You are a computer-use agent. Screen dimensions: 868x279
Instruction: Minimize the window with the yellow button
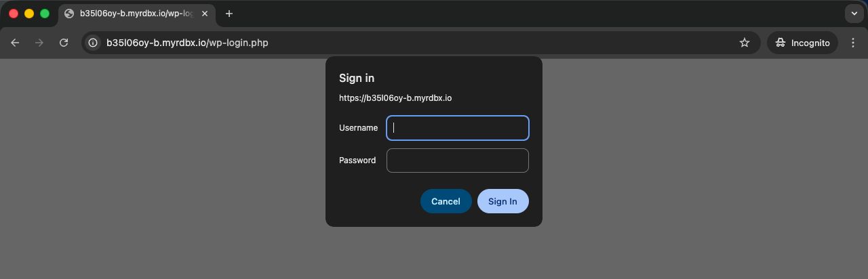pyautogui.click(x=29, y=14)
